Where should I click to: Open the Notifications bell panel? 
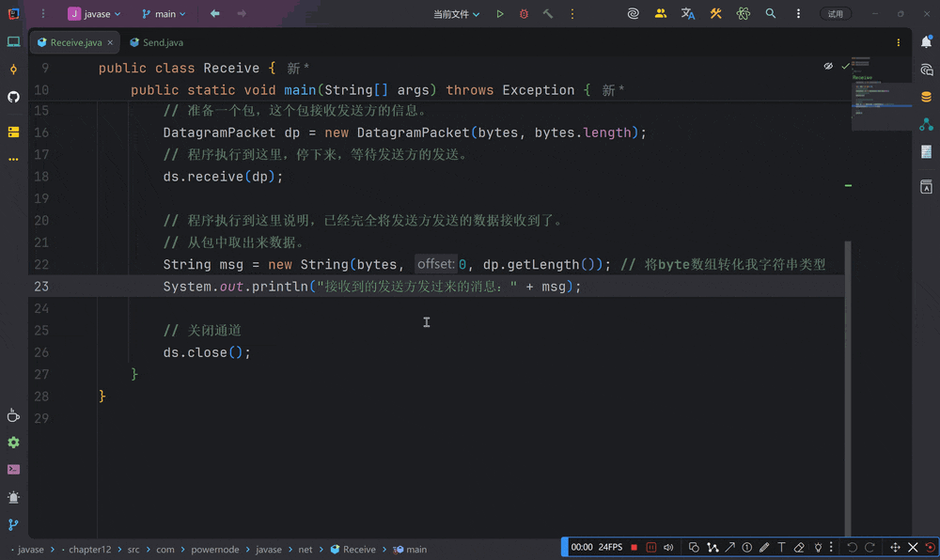click(926, 42)
